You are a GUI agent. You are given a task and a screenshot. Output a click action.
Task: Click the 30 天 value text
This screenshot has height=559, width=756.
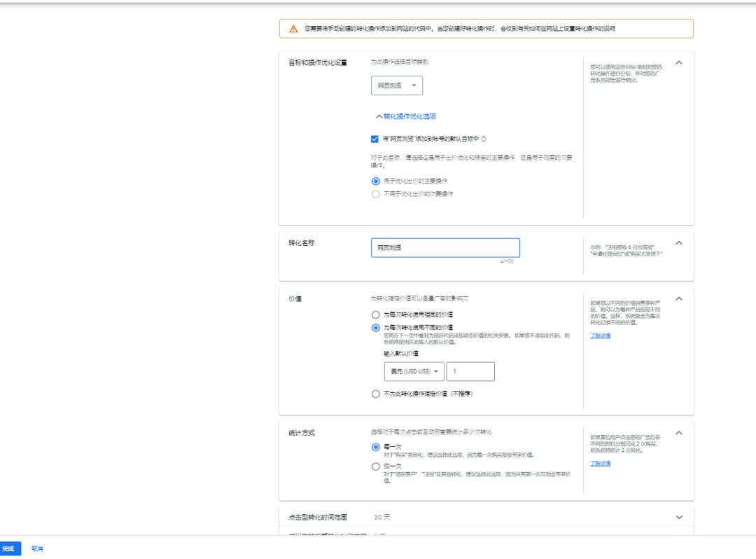click(382, 517)
